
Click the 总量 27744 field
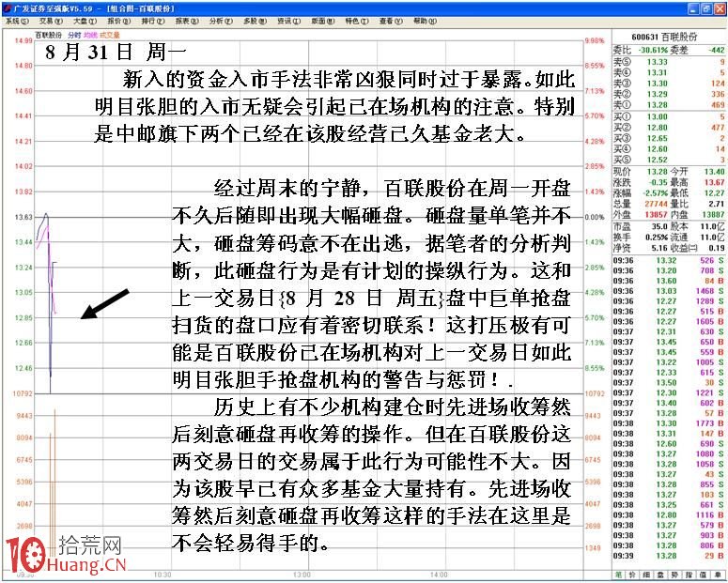(641, 204)
